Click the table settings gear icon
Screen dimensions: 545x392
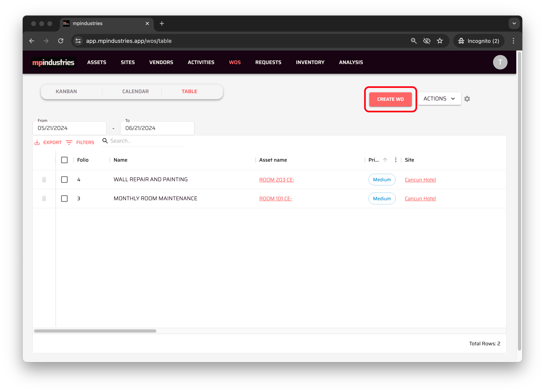tap(467, 99)
